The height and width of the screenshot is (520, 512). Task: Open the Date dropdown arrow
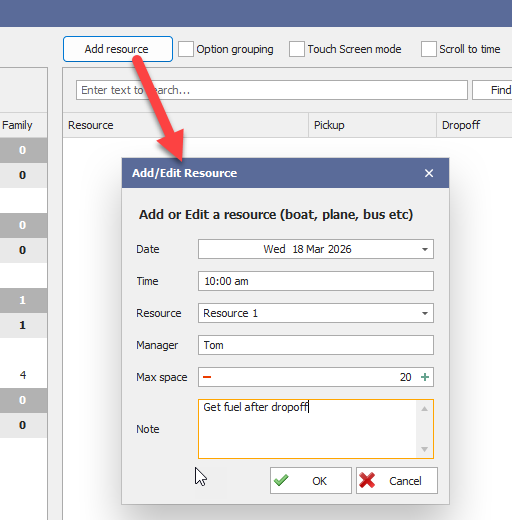[425, 249]
